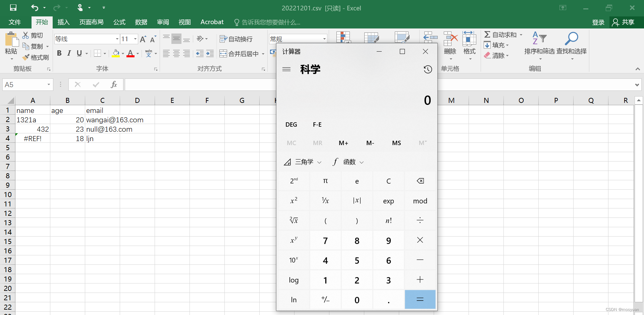Click Wrap Text (自动换行)
The height and width of the screenshot is (315, 644).
[236, 39]
